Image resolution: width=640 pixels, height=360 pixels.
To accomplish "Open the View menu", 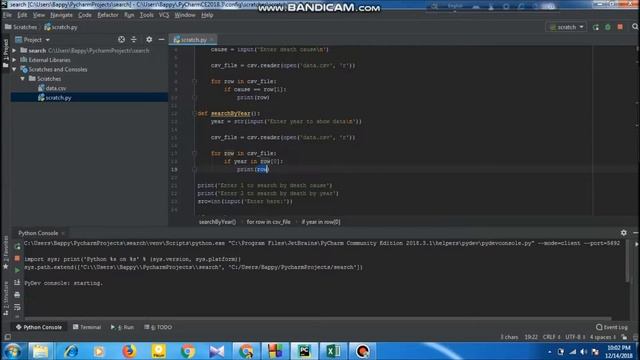I will (x=39, y=15).
